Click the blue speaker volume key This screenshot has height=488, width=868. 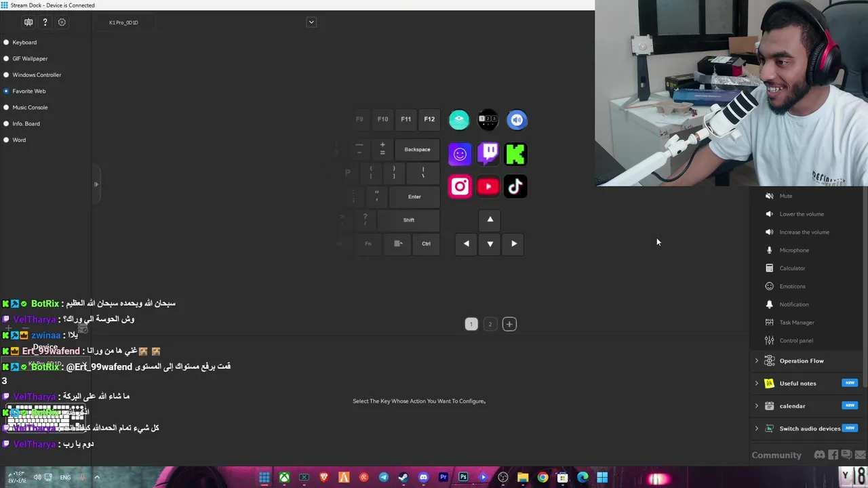517,120
